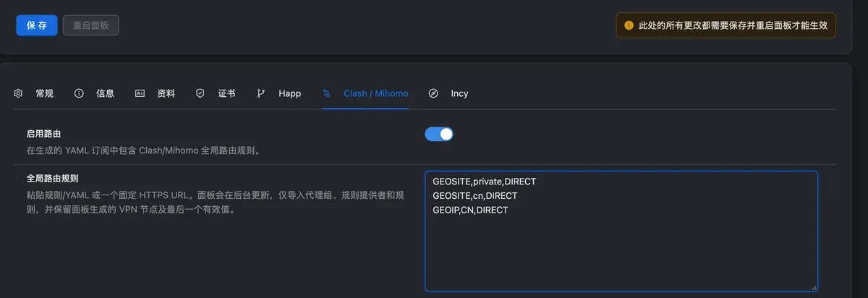
Task: Click the branch icon beside Happ
Action: point(261,93)
